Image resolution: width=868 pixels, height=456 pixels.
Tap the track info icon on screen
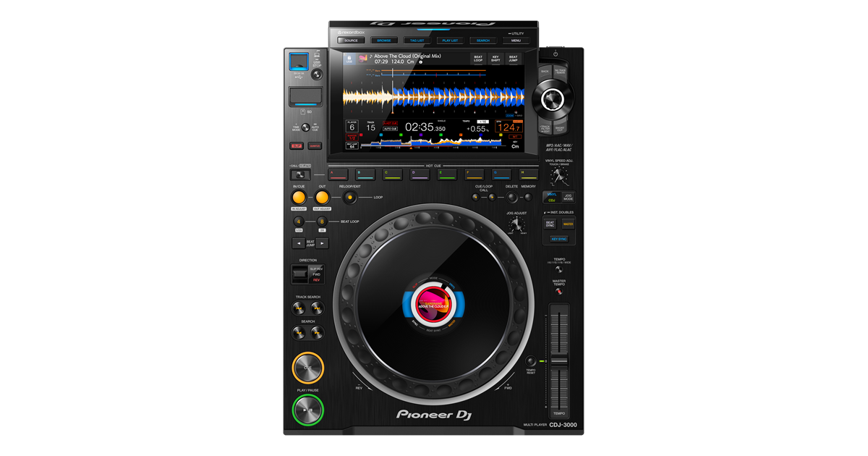tap(421, 62)
